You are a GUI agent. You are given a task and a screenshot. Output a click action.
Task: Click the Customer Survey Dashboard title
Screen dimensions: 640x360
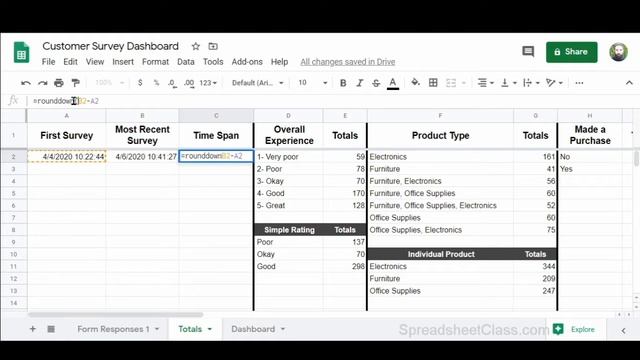point(111,46)
